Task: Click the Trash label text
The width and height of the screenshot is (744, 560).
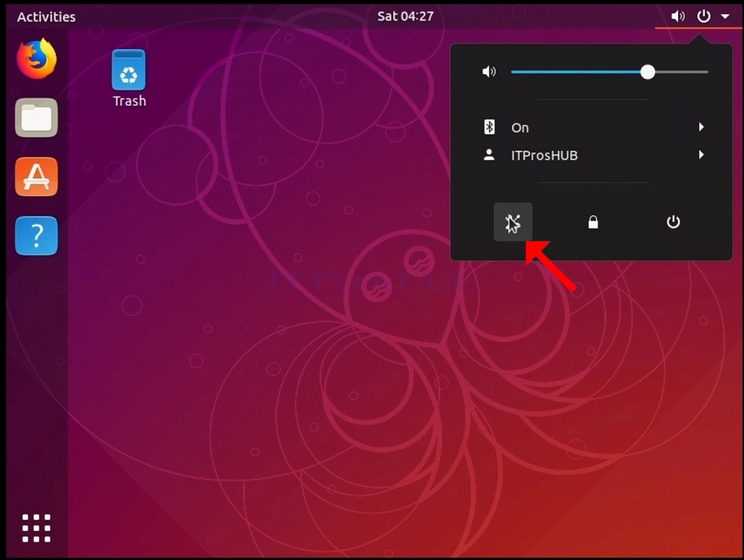Action: 130,101
